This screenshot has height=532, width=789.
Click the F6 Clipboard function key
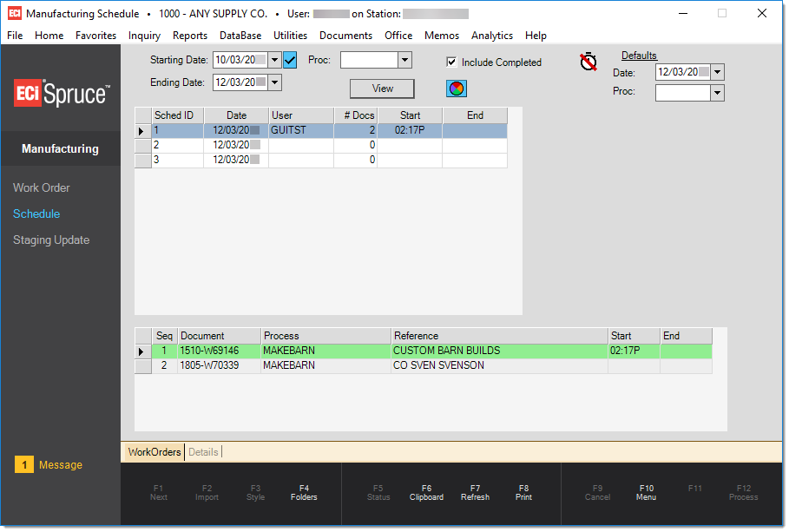tap(426, 492)
